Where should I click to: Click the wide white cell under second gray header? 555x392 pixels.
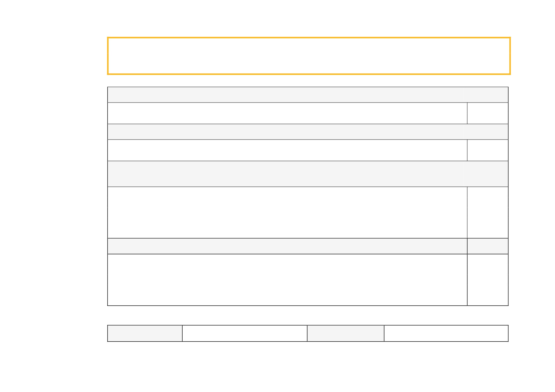(x=287, y=150)
